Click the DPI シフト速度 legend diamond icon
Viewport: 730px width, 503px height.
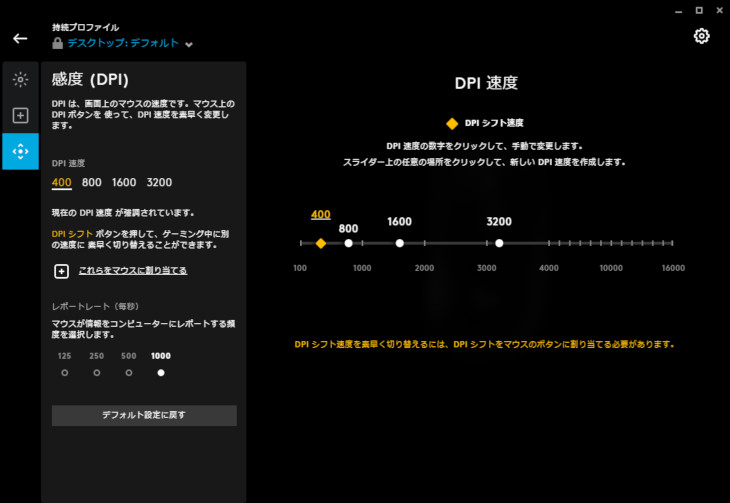452,123
